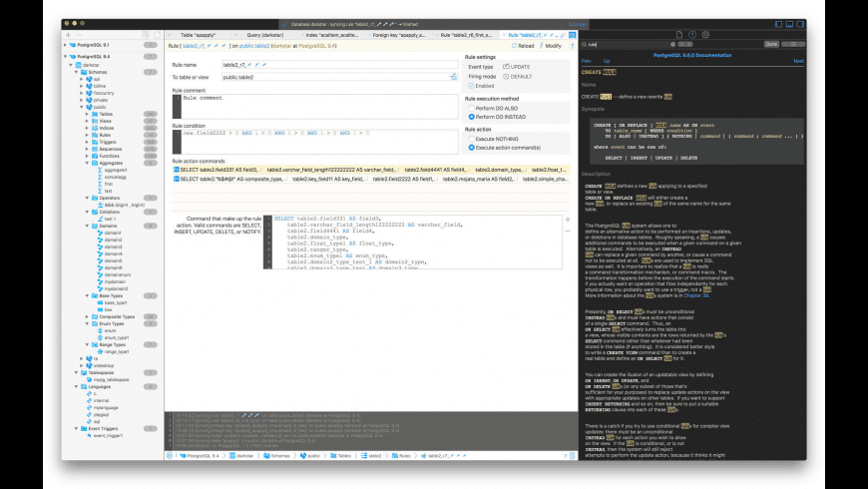Open the document page icon in docs panel
The image size is (868, 489).
[x=679, y=34]
